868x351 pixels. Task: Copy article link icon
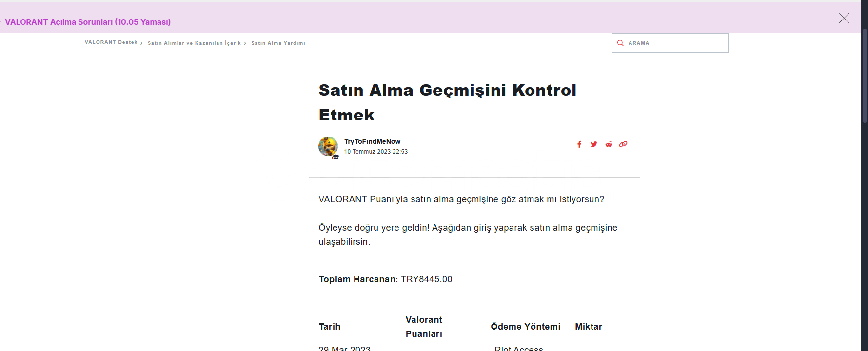[x=623, y=144]
